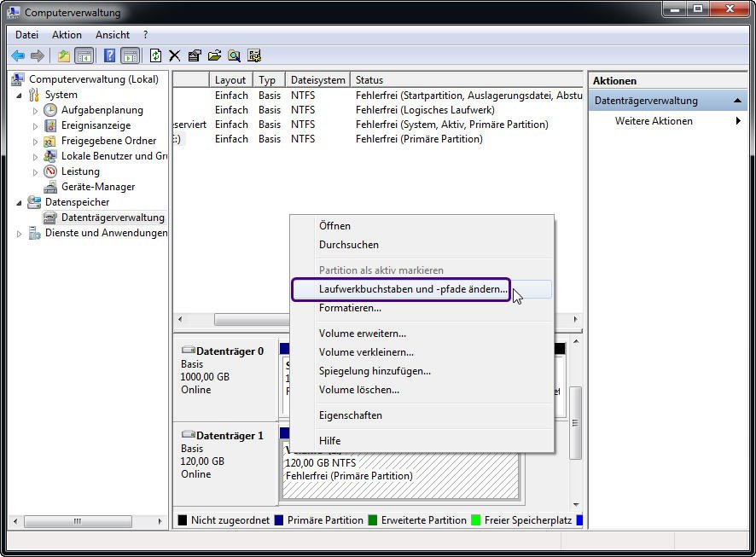Click the magnifier folder toolbar icon
The width and height of the screenshot is (756, 557).
point(234,56)
